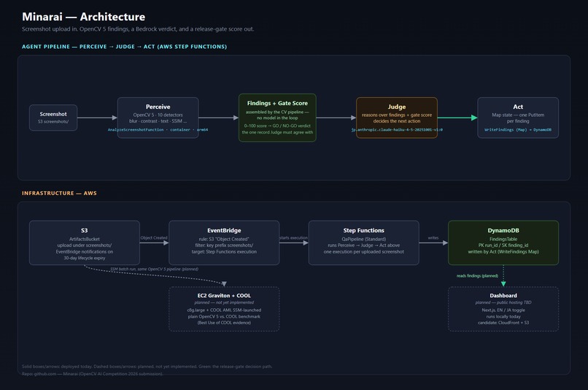Click "one execution per uploaded screenshot" line
Screen dimensions: 588x390
pyautogui.click(x=364, y=251)
